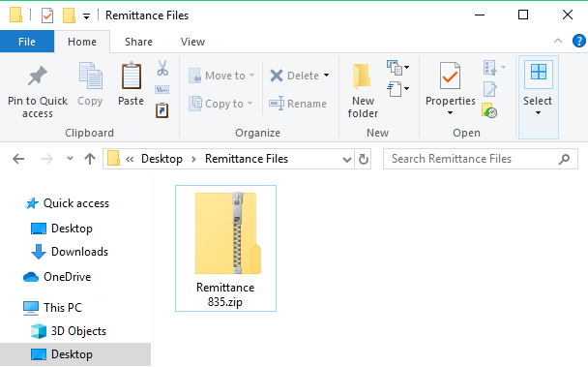The width and height of the screenshot is (588, 367).
Task: Maximize the Remittance Files window
Action: click(523, 15)
